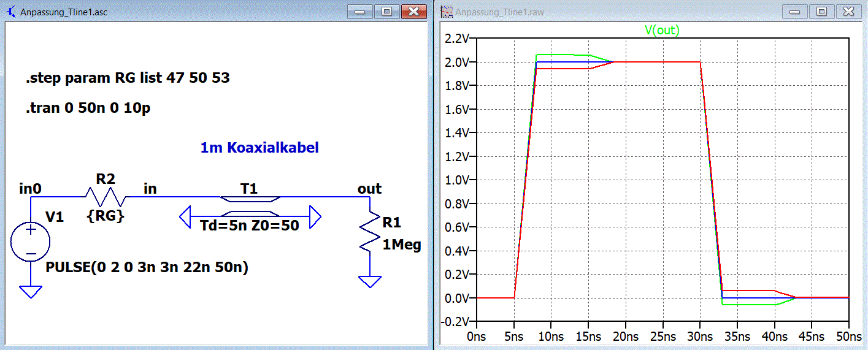Click the out net label

pos(370,189)
